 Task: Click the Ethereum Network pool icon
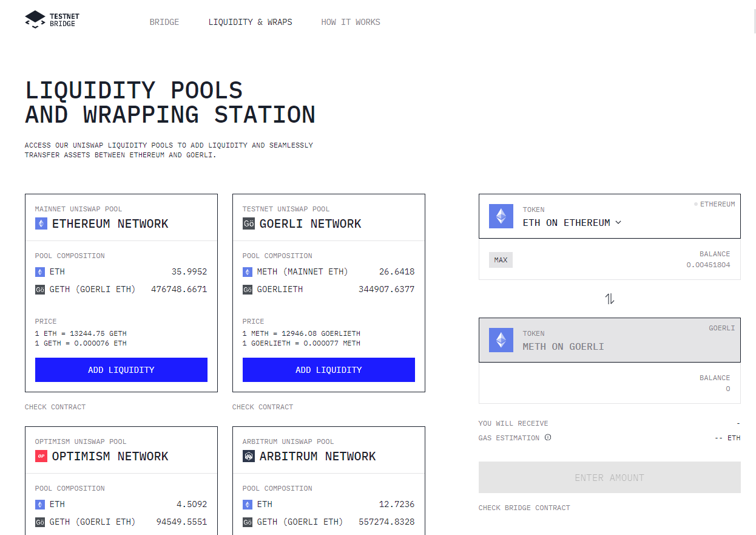click(41, 223)
